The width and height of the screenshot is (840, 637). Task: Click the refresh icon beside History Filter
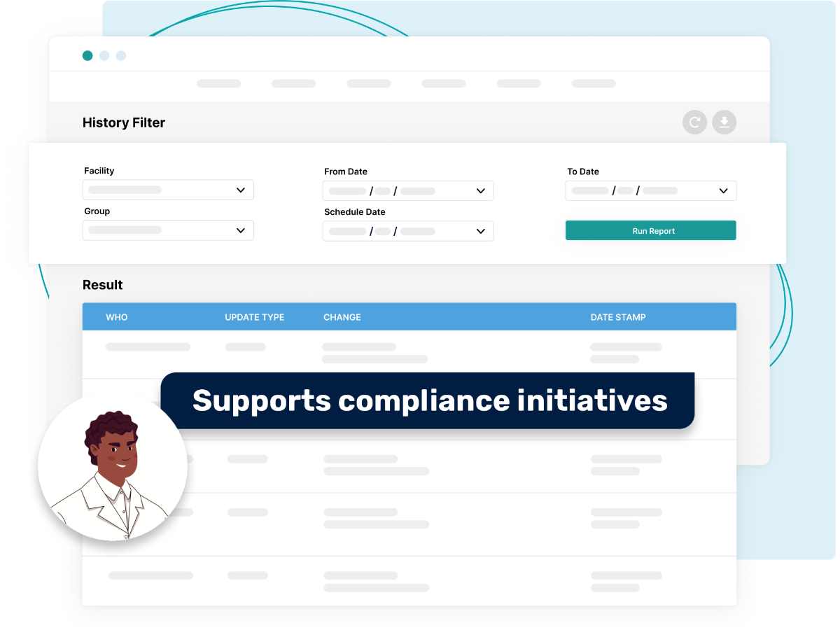(694, 122)
